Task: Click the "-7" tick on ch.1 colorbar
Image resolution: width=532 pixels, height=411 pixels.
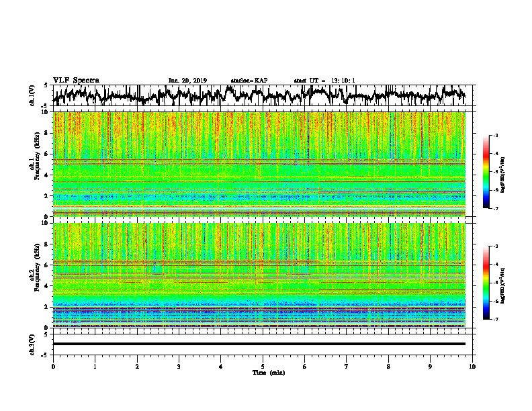Action: (x=495, y=208)
